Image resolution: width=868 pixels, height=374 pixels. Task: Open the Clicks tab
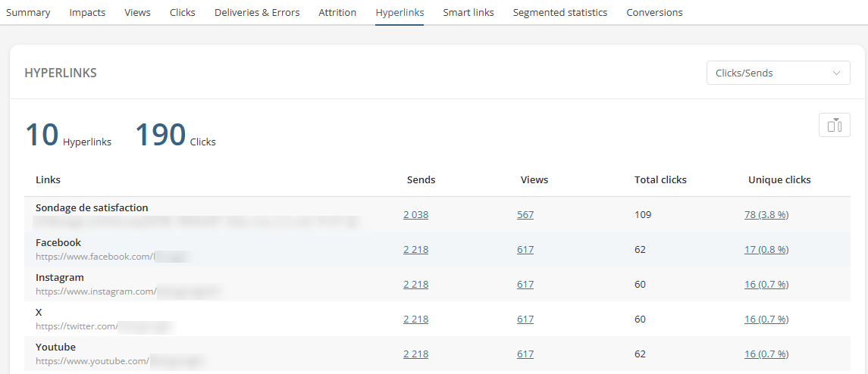point(183,12)
